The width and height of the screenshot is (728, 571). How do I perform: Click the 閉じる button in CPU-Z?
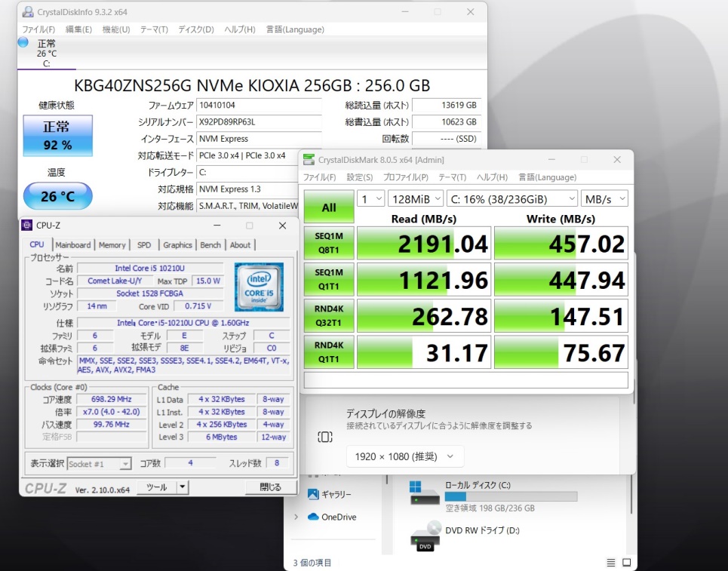[270, 487]
